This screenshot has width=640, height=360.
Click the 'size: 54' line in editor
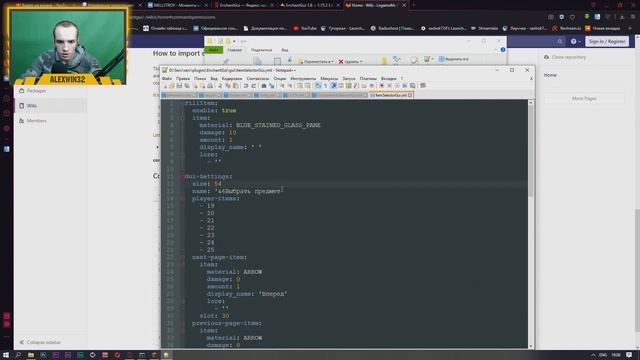point(207,184)
